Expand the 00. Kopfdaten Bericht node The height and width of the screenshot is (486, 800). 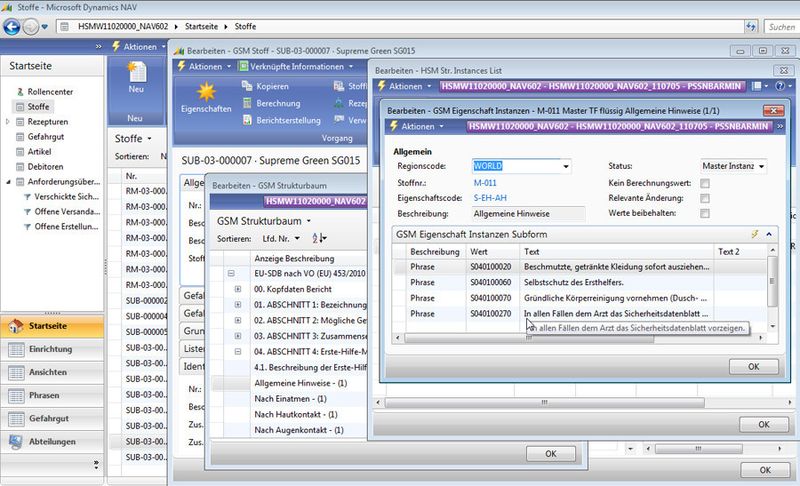click(238, 289)
